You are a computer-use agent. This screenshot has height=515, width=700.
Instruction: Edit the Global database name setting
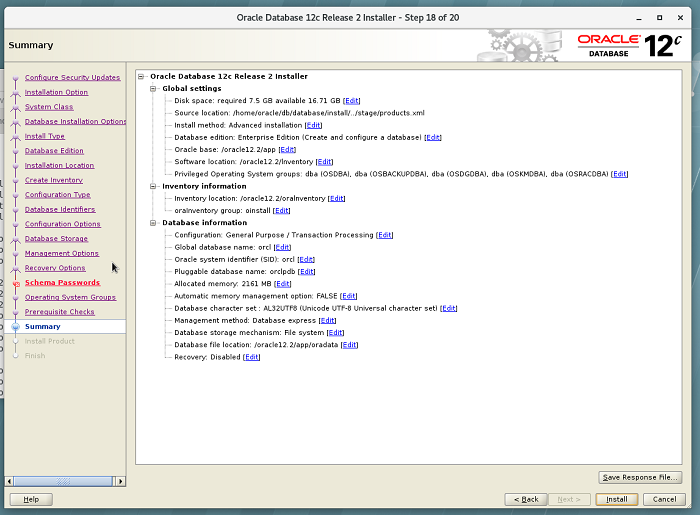pyautogui.click(x=283, y=247)
